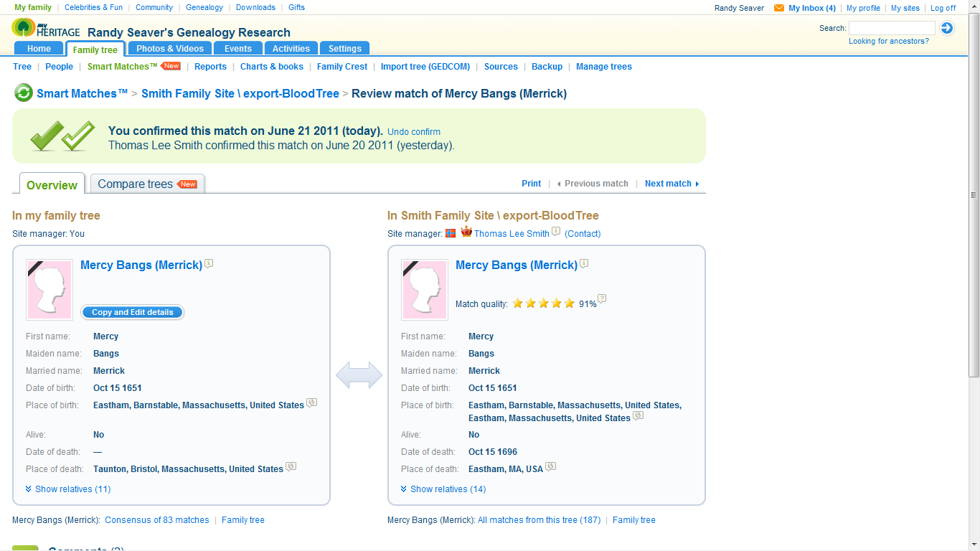The height and width of the screenshot is (551, 980).
Task: Click the five-star match quality rating
Action: pos(543,303)
